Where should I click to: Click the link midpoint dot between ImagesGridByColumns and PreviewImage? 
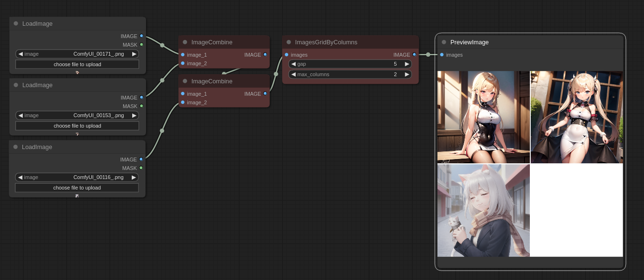[428, 54]
